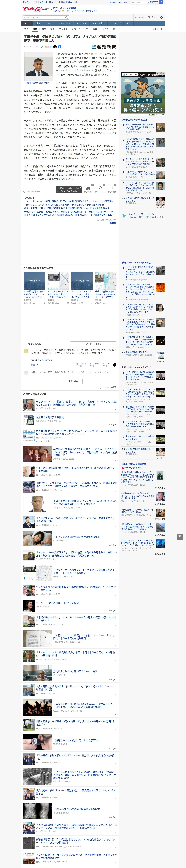
Task: Select the 速報 tab
Action: (x=38, y=24)
